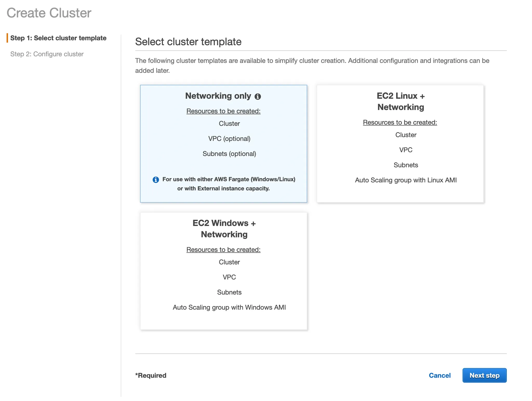Image resolution: width=532 pixels, height=401 pixels.
Task: Select the EC2 Windows + Networking template
Action: pos(223,320)
